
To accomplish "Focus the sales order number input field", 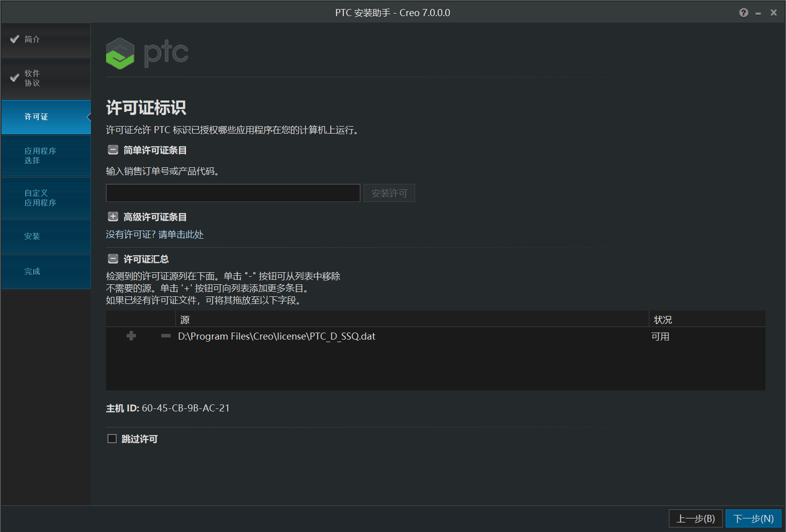I will [x=233, y=193].
